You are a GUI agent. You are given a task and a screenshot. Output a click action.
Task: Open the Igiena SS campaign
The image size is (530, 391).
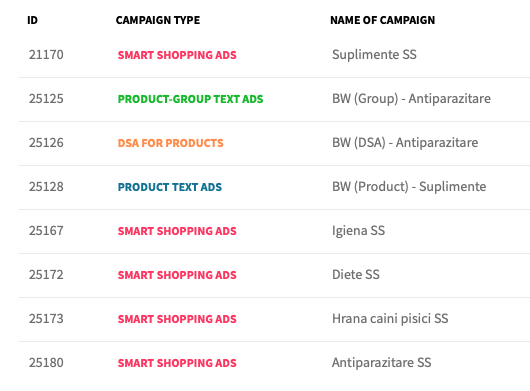(358, 231)
